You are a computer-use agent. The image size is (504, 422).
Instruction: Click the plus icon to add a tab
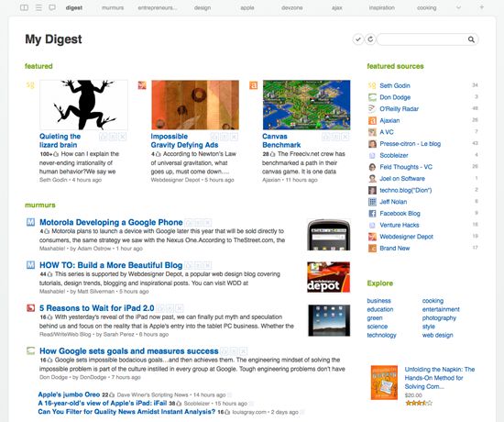(x=481, y=7)
